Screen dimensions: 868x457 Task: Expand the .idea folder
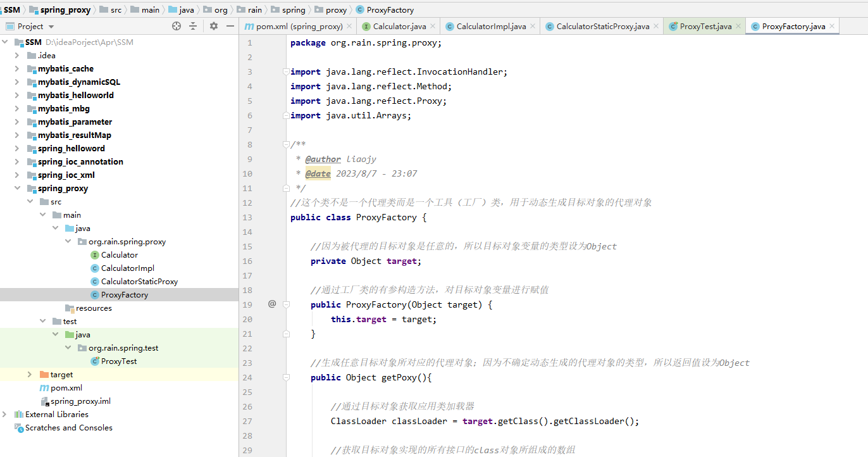click(17, 55)
